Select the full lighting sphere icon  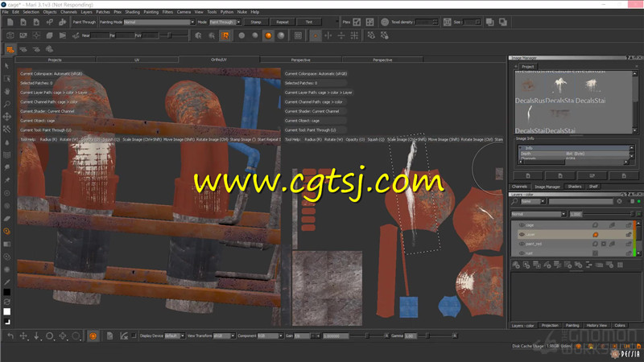pos(281,35)
